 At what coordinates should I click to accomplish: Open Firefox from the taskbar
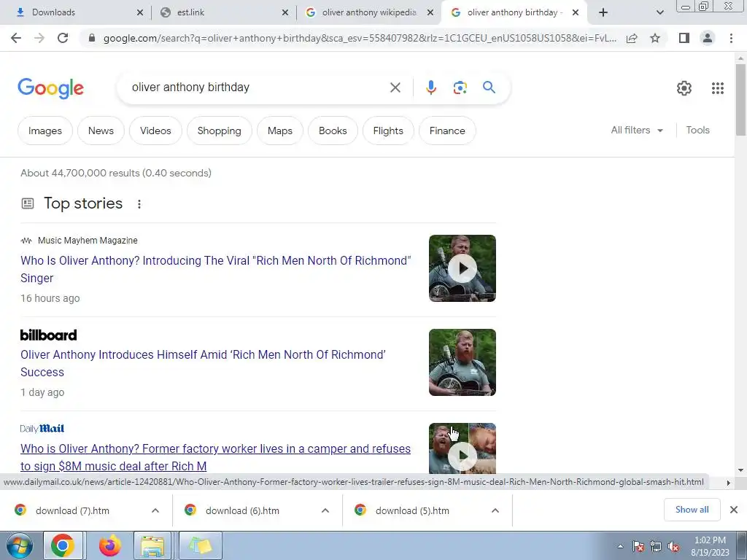point(110,545)
